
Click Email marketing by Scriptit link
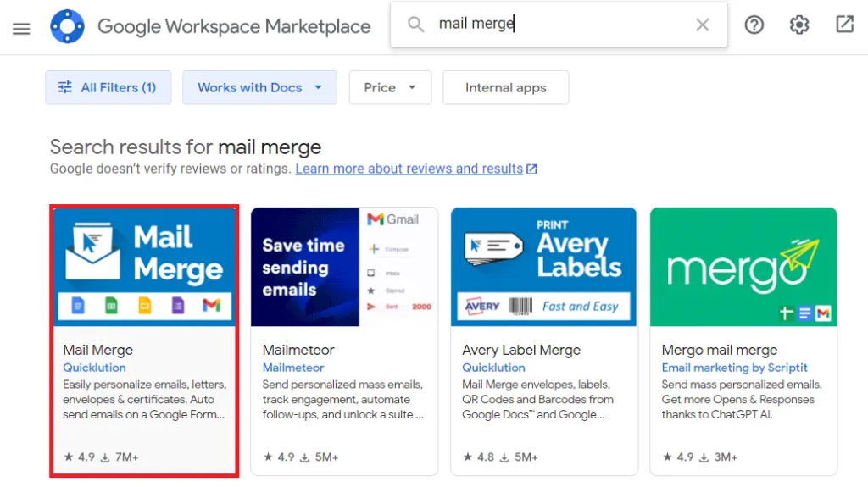734,368
